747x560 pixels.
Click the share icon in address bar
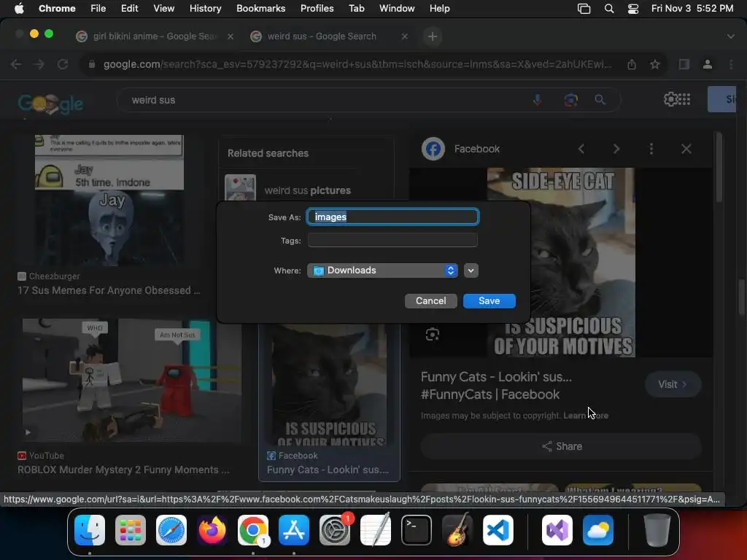(631, 64)
